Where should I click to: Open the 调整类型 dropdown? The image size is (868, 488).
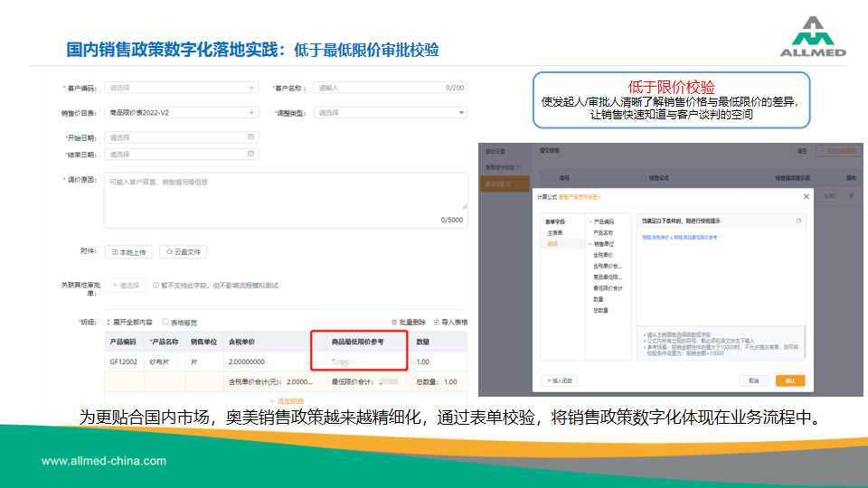pyautogui.click(x=391, y=112)
